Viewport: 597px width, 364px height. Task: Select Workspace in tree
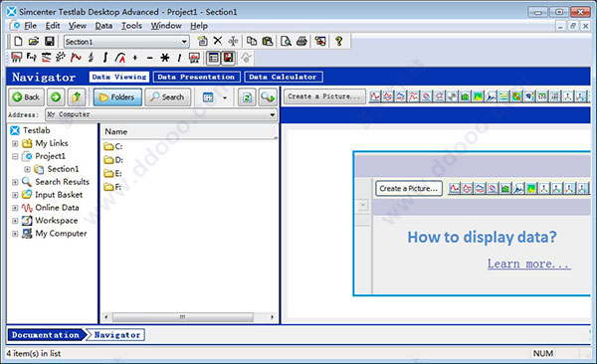click(57, 221)
